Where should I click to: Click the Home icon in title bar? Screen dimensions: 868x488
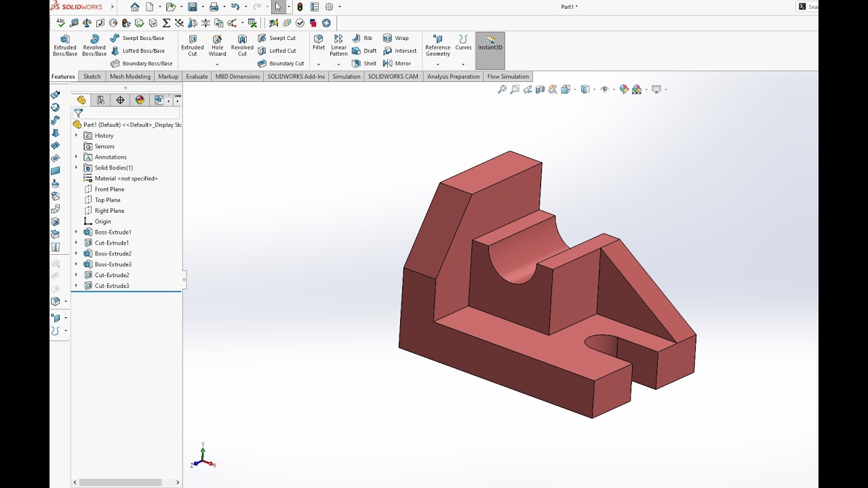(135, 7)
